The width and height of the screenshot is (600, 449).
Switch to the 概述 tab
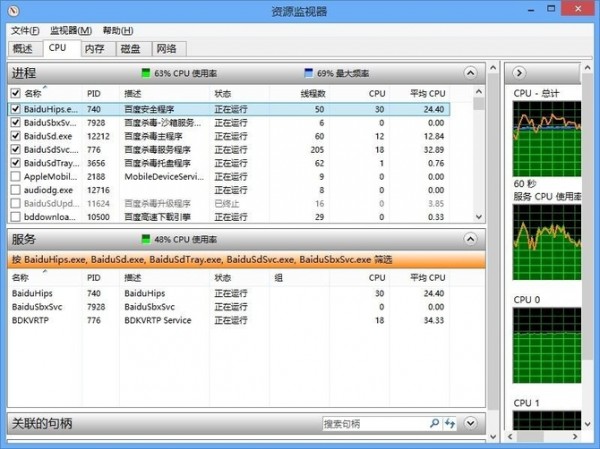[x=23, y=49]
